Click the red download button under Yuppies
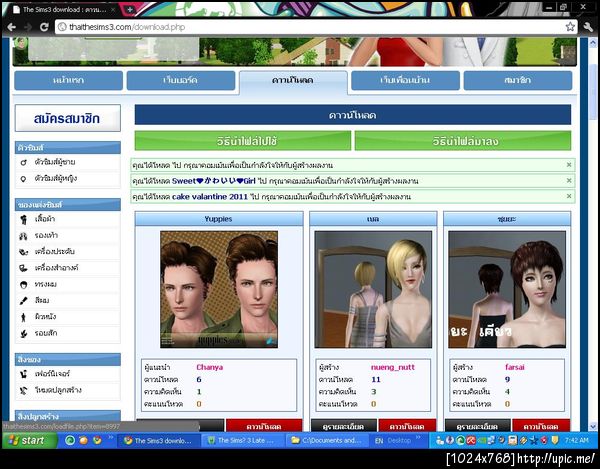 pyautogui.click(x=264, y=426)
